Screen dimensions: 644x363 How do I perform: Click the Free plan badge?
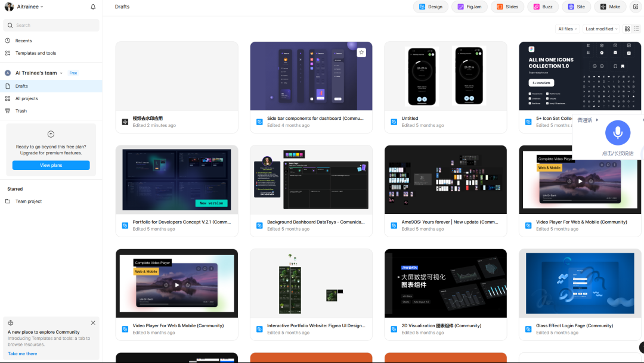[x=73, y=73]
